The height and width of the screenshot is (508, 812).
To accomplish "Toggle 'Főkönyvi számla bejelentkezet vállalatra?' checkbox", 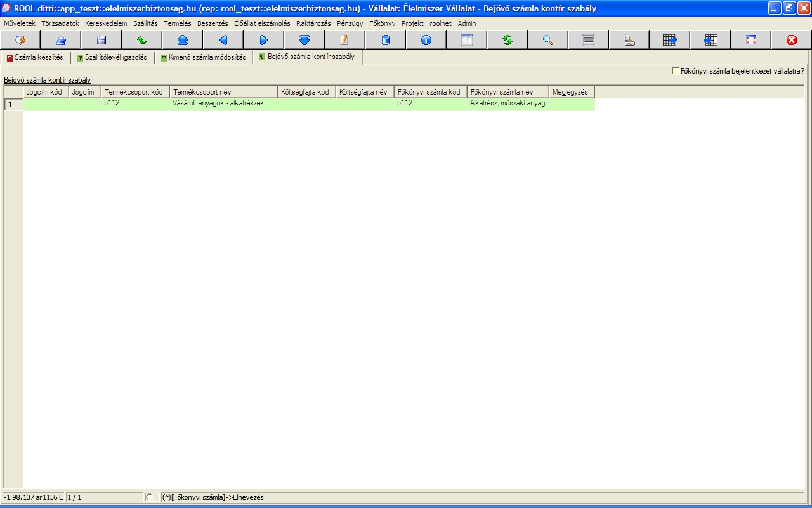I will (676, 71).
